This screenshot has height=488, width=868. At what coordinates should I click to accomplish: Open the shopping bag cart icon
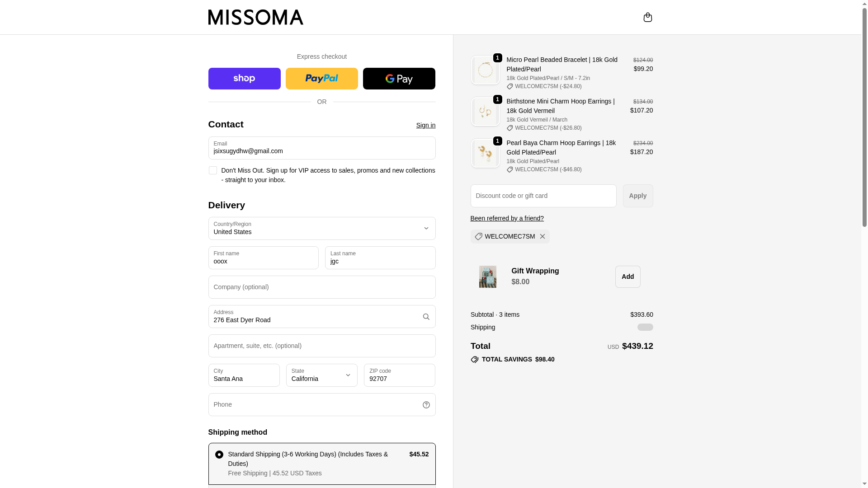click(647, 17)
